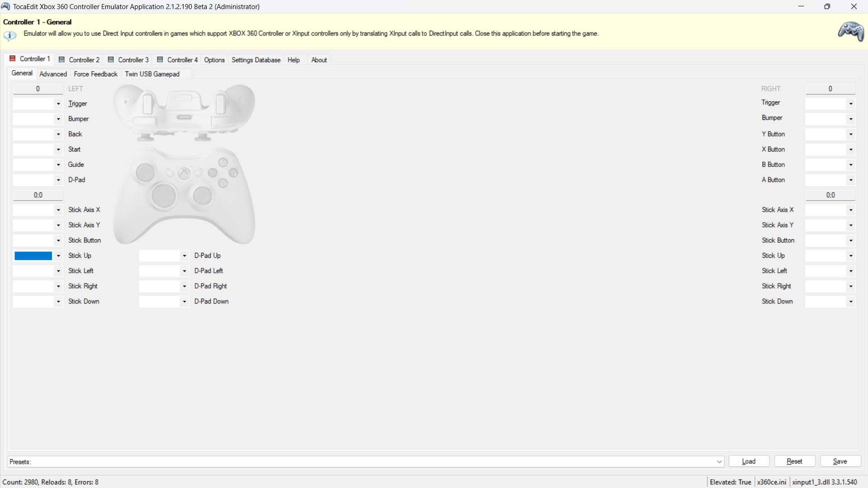Switch to the Force Feedback tab
The height and width of the screenshot is (488, 868).
pos(95,74)
